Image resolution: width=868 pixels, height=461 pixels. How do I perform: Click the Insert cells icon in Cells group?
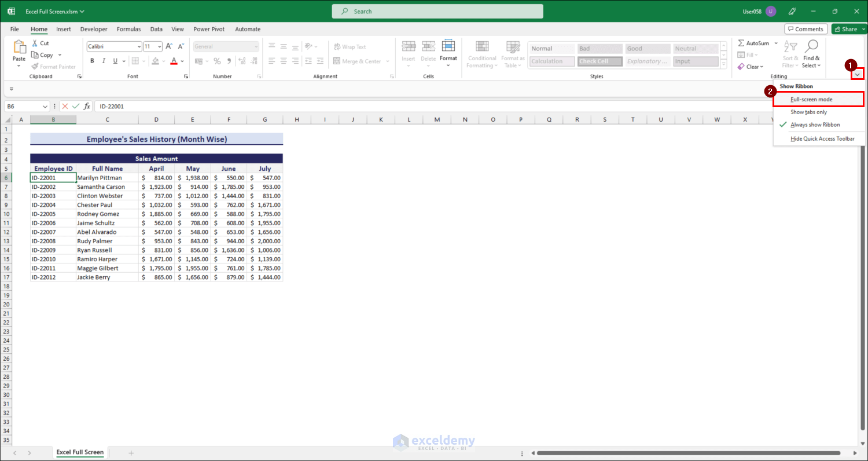pos(409,46)
